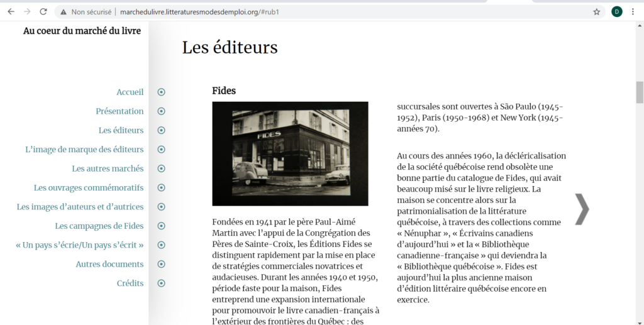Click the browser forward arrow
This screenshot has width=644, height=325.
(27, 12)
